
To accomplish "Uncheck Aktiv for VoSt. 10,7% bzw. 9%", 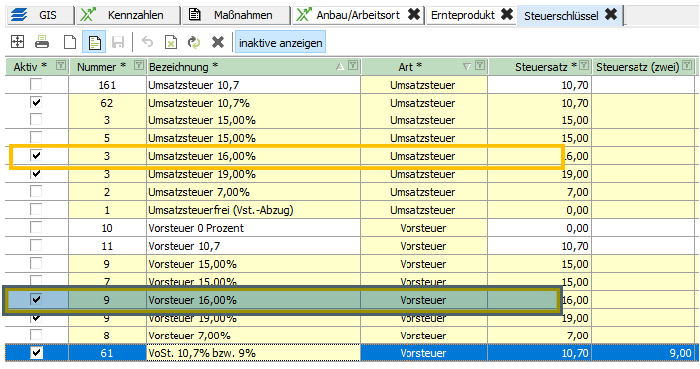I will (36, 353).
